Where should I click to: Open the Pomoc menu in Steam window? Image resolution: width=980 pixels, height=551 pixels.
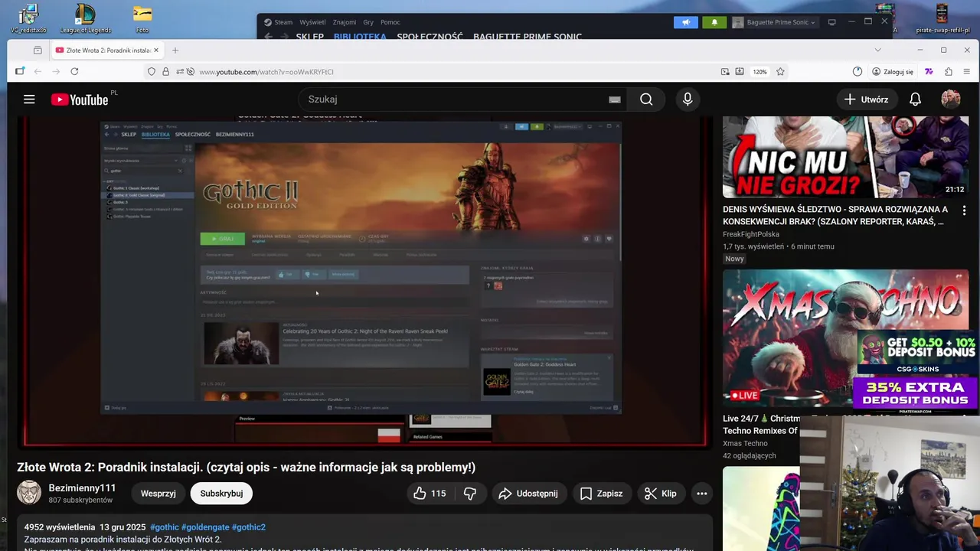(x=390, y=22)
